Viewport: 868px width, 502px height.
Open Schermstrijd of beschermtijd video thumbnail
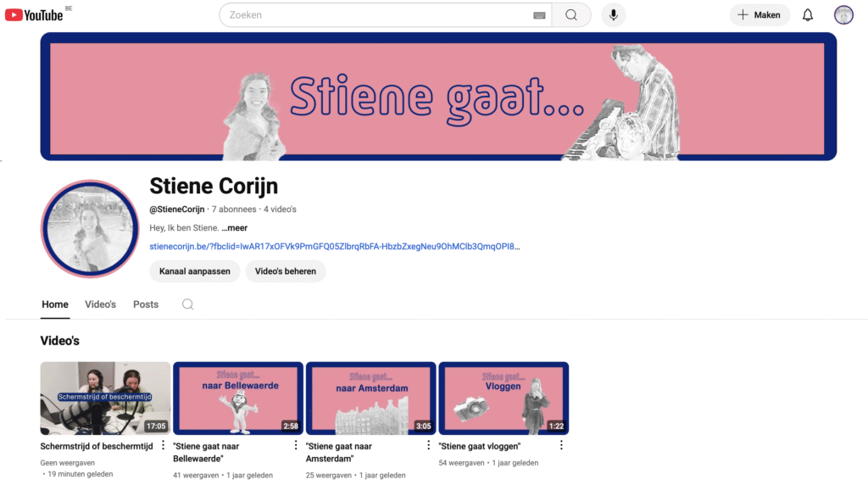pyautogui.click(x=105, y=399)
